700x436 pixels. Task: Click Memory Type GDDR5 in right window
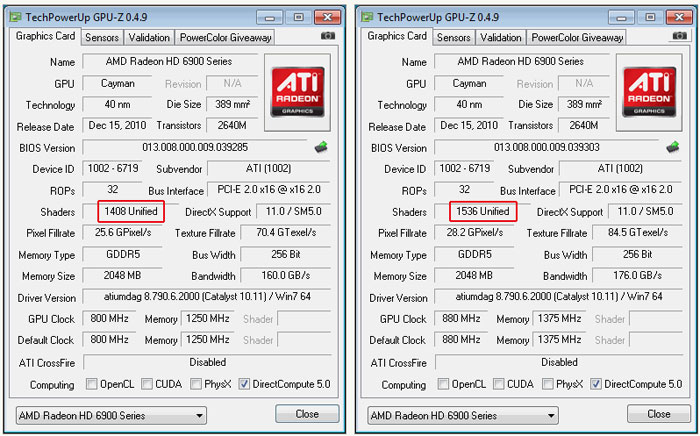coord(474,254)
